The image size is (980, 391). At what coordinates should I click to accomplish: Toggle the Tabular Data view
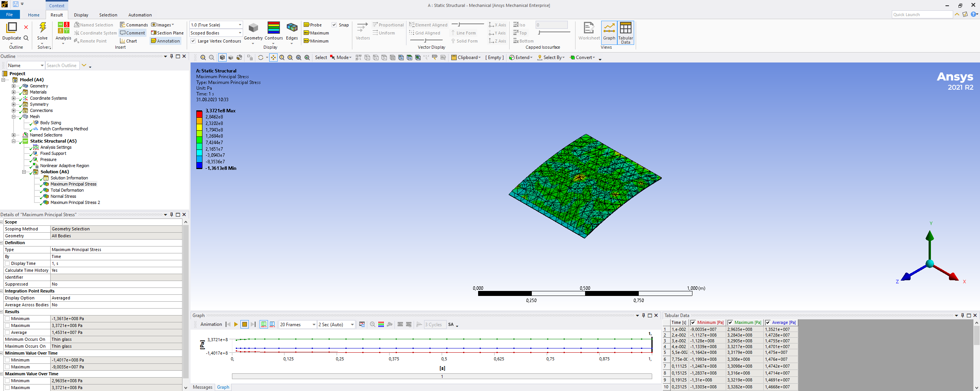[x=625, y=30]
